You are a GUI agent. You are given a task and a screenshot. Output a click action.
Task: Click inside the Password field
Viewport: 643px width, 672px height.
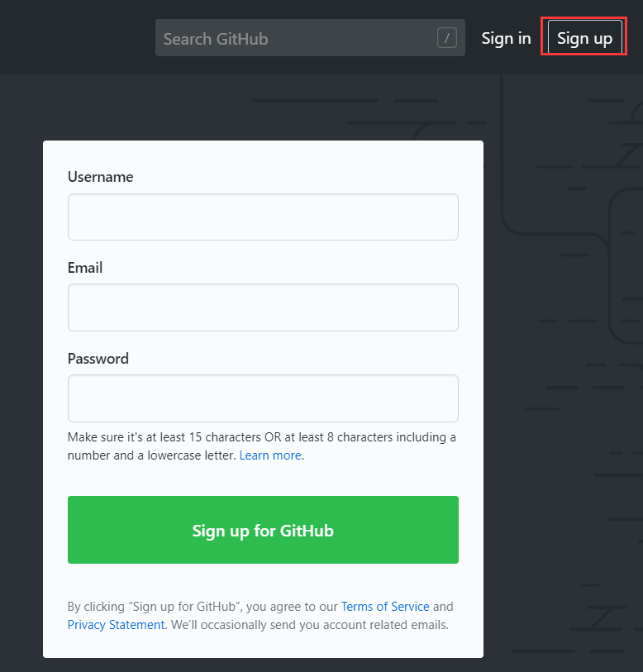click(x=263, y=398)
